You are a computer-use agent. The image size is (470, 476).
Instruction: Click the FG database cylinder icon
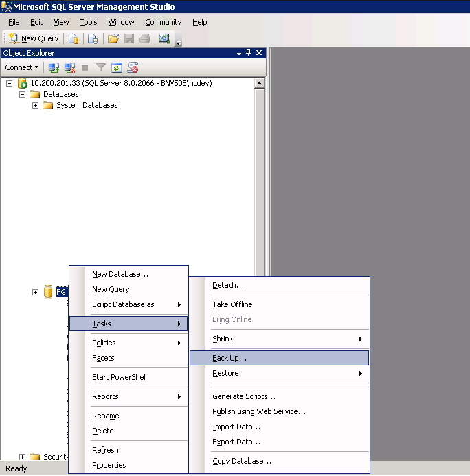(x=48, y=292)
